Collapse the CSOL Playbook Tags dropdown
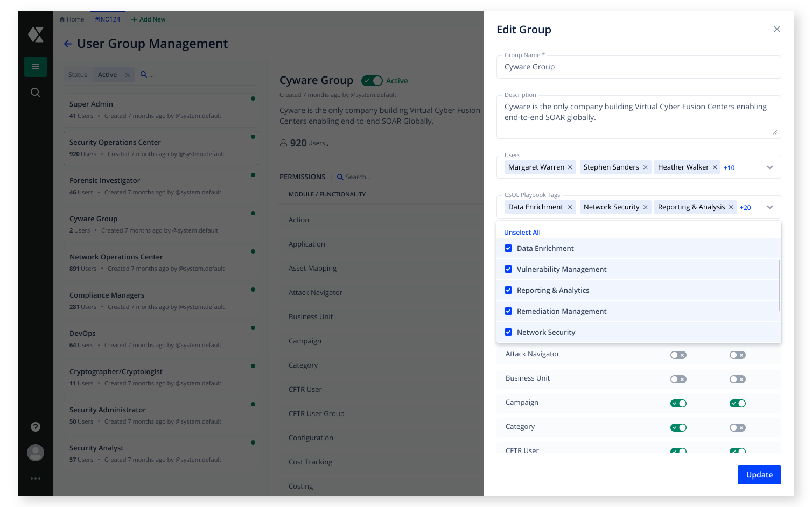This screenshot has height=507, width=812. (770, 207)
